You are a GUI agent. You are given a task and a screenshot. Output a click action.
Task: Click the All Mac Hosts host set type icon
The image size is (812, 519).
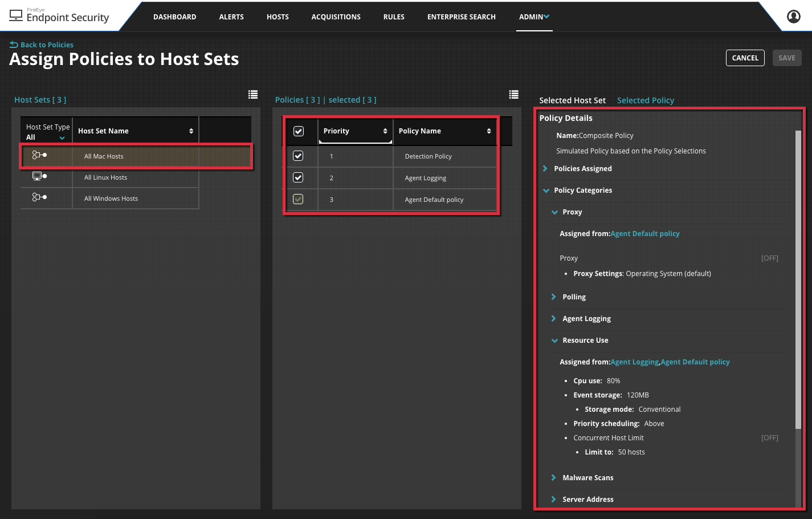[39, 155]
